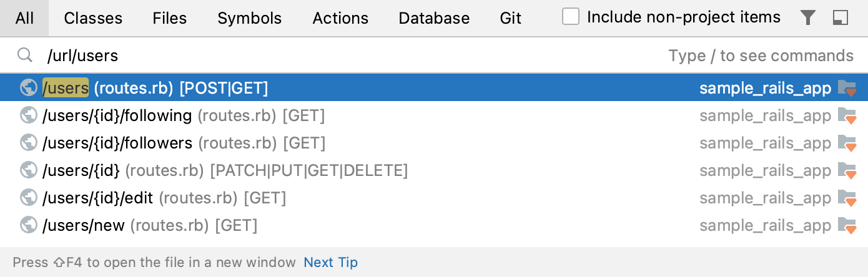Screen dimensions: 868x277
Task: Click into the /url/users search field
Action: 312,56
